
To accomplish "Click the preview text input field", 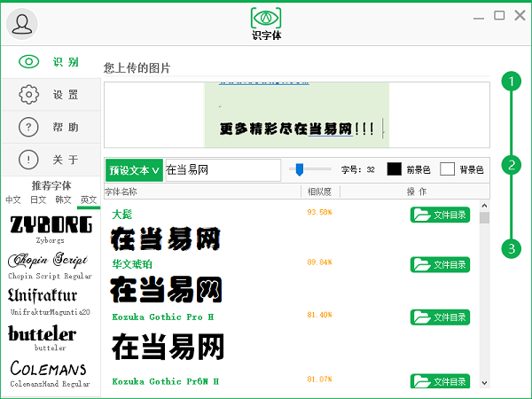I will tap(222, 169).
